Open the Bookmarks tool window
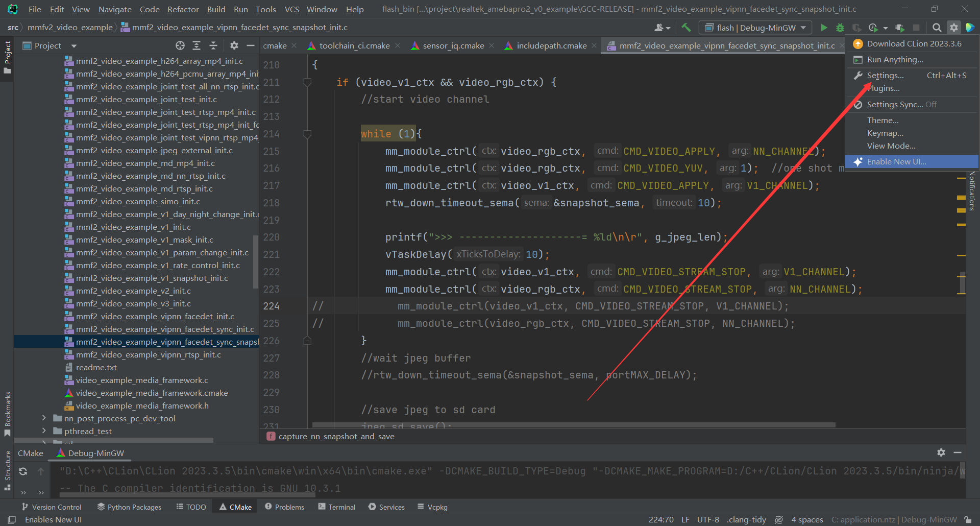The width and height of the screenshot is (980, 526). (x=8, y=414)
